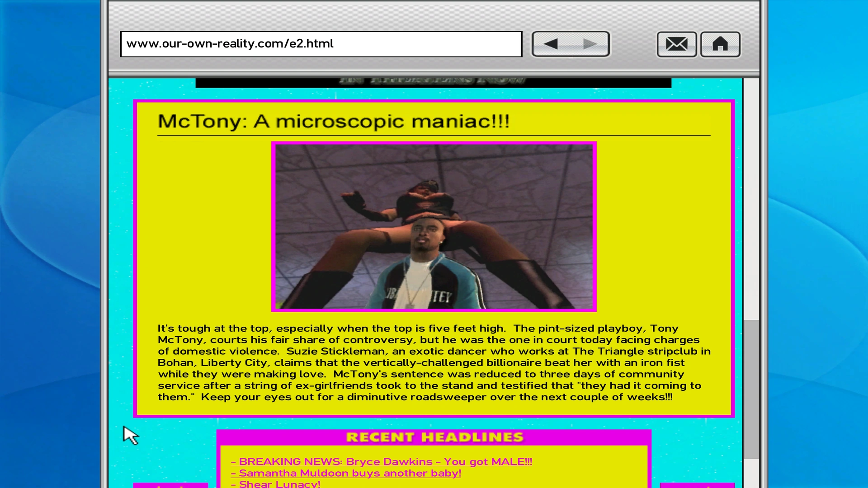Open the email envelope icon
The height and width of the screenshot is (488, 868).
click(676, 44)
